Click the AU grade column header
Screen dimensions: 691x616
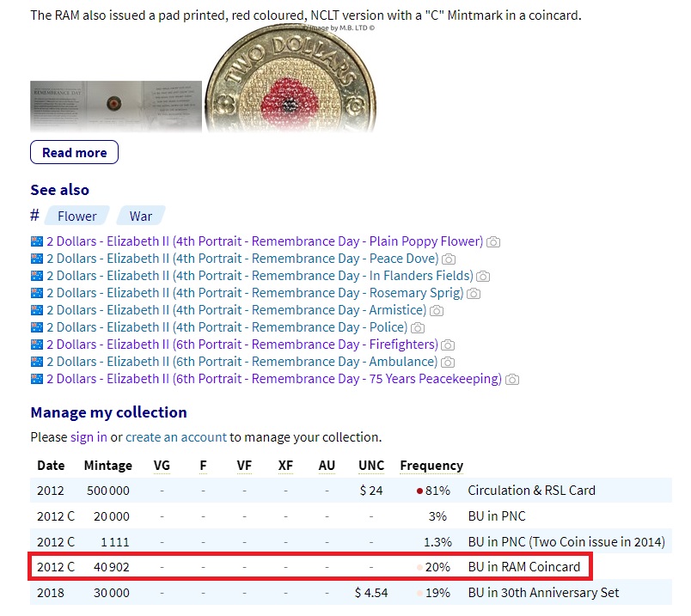[327, 466]
